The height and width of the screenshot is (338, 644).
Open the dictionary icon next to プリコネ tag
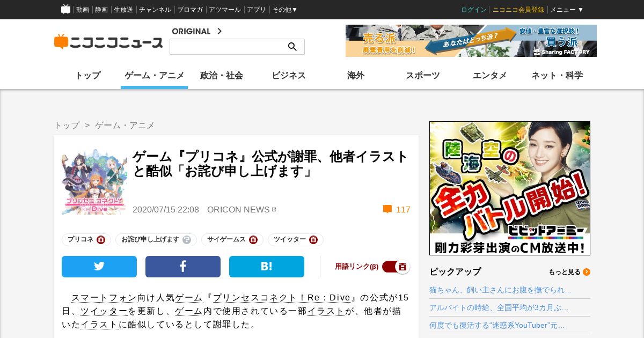tap(101, 240)
